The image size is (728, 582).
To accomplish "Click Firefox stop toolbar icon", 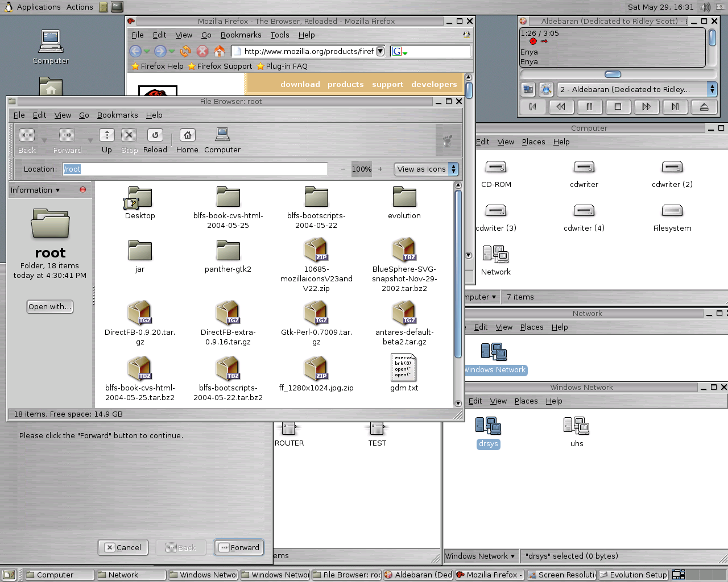I will [202, 51].
